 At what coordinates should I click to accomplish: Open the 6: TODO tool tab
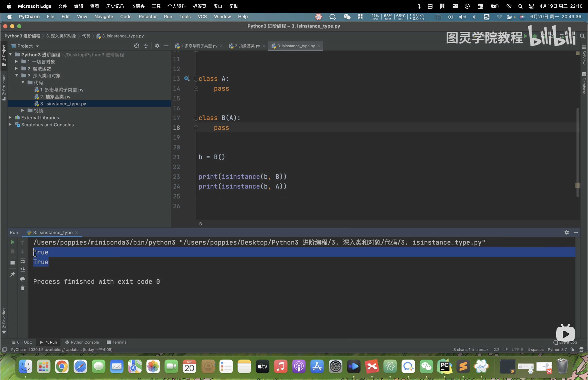(22, 342)
